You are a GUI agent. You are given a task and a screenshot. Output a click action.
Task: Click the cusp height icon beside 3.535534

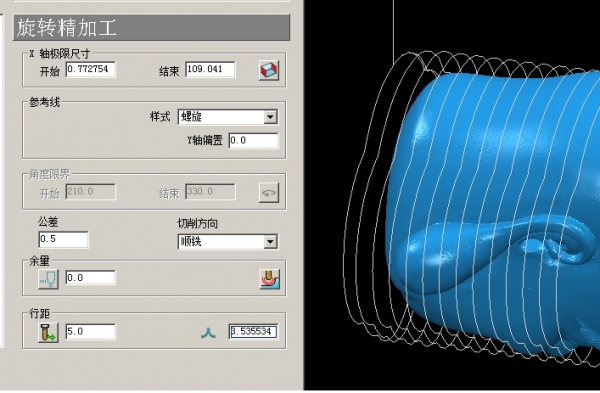coord(208,333)
